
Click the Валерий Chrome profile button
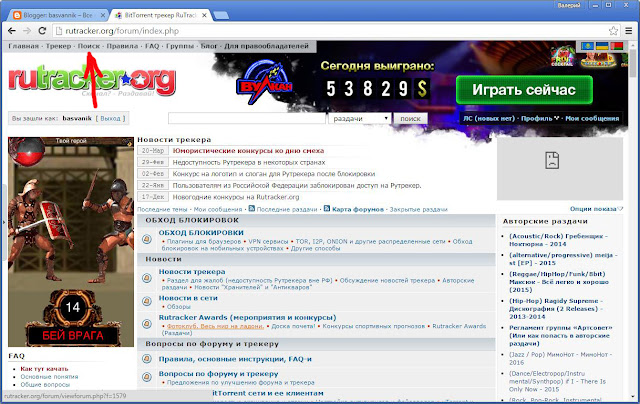click(x=569, y=5)
